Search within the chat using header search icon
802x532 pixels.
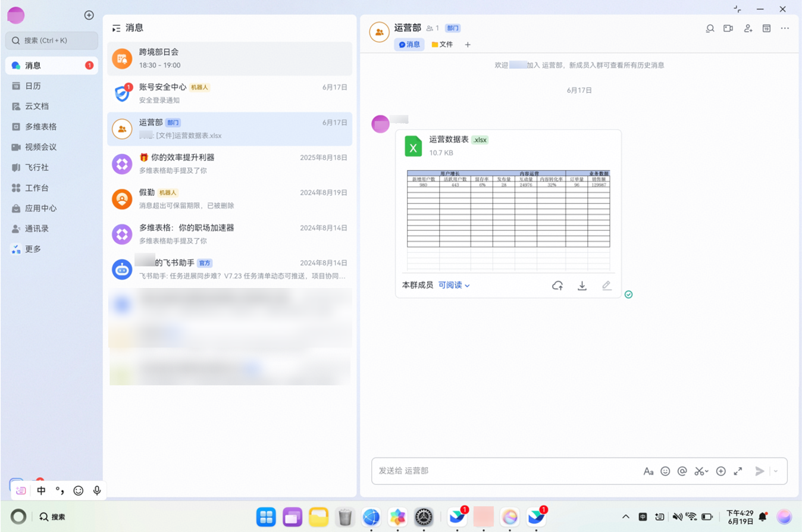(710, 28)
